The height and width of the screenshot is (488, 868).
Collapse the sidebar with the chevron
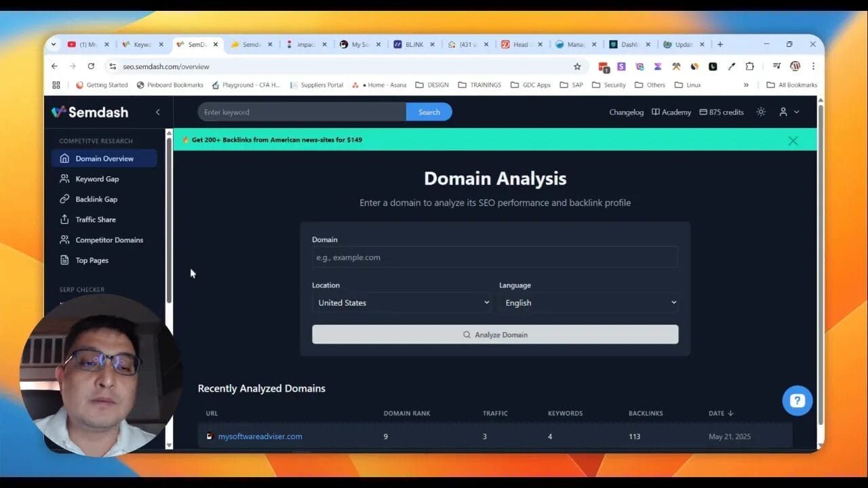tap(158, 112)
